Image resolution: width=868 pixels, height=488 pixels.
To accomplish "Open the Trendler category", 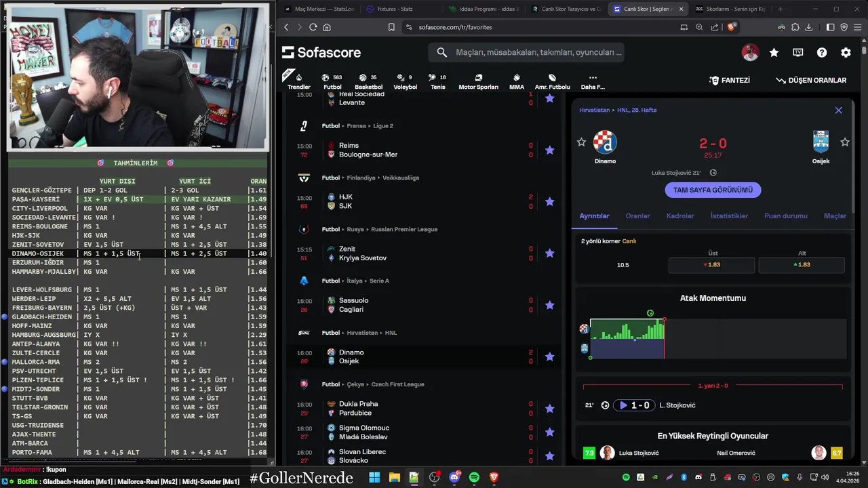I will click(299, 81).
